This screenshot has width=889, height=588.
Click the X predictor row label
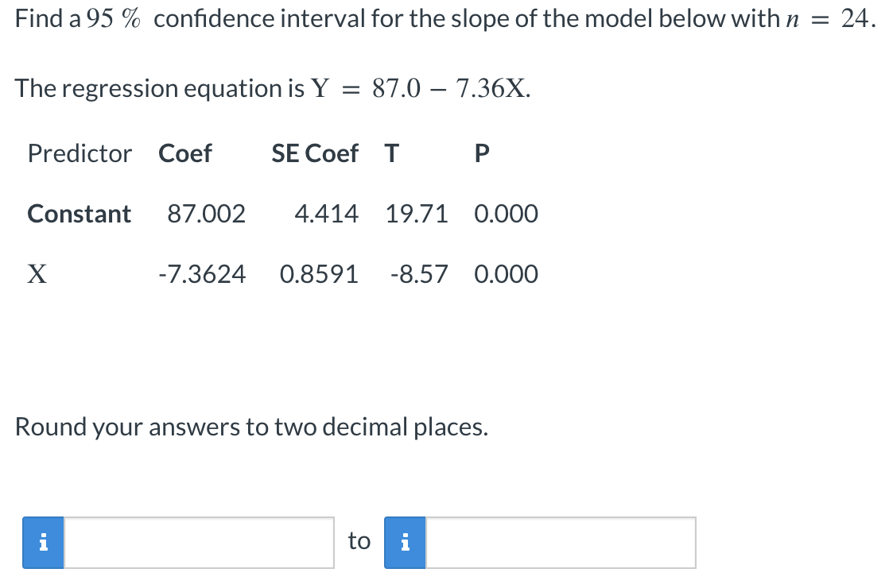coord(37,273)
